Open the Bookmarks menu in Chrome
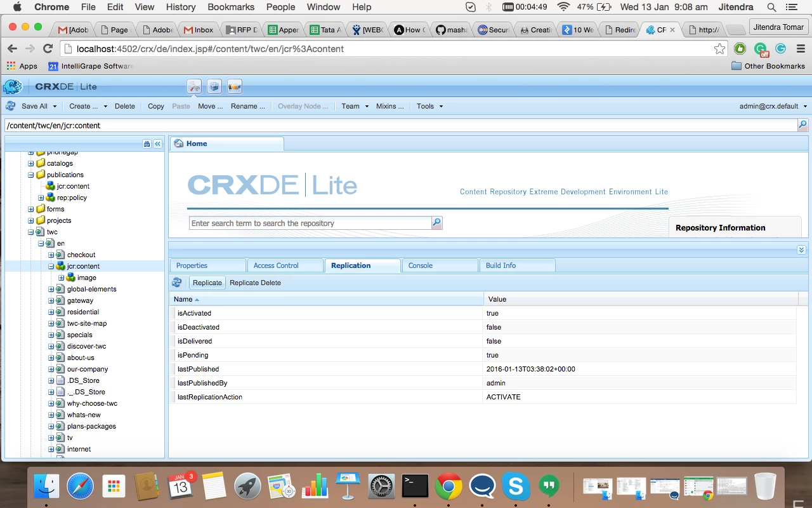 click(231, 7)
